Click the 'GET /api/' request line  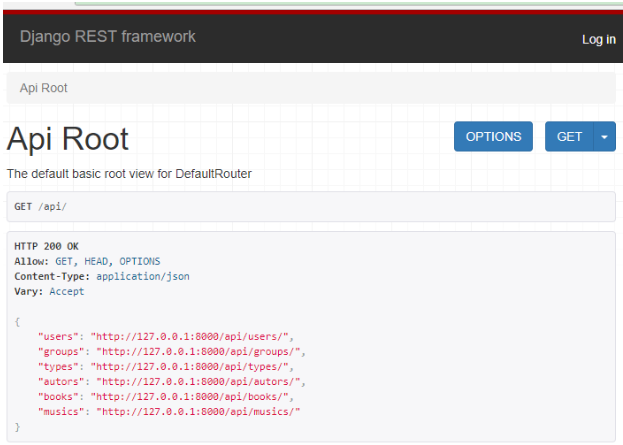point(311,207)
